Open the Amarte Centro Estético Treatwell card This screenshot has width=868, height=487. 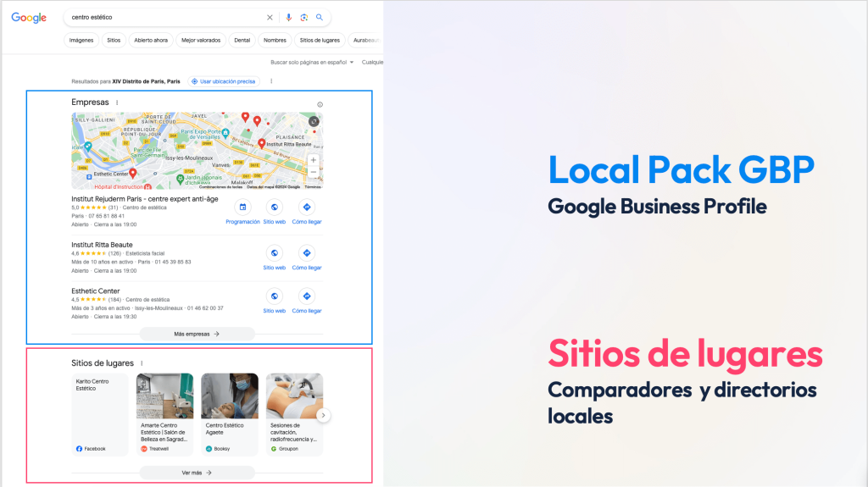pos(165,414)
